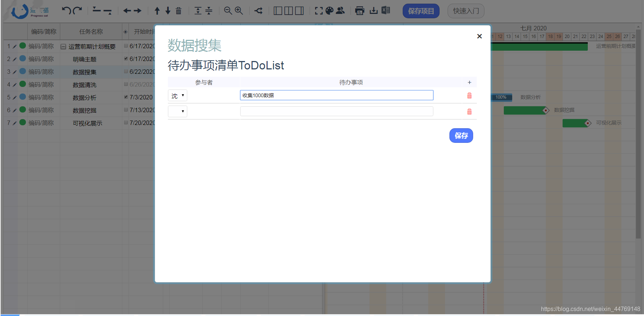The height and width of the screenshot is (316, 644).
Task: Show only the right Gantt panel layout
Action: (x=299, y=11)
